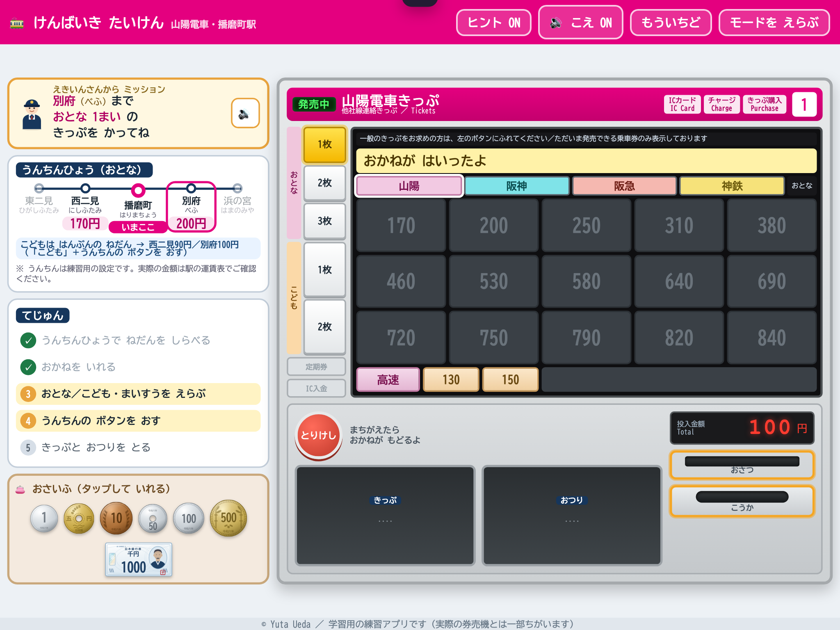Switch to the 山陽 line tab
This screenshot has height=630, width=840.
[x=409, y=186]
